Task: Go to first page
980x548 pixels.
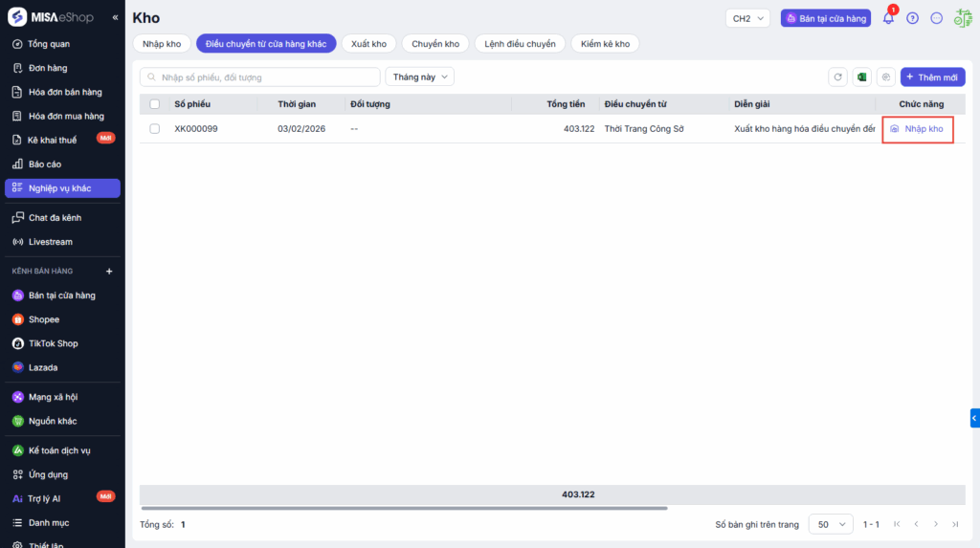Action: (897, 524)
